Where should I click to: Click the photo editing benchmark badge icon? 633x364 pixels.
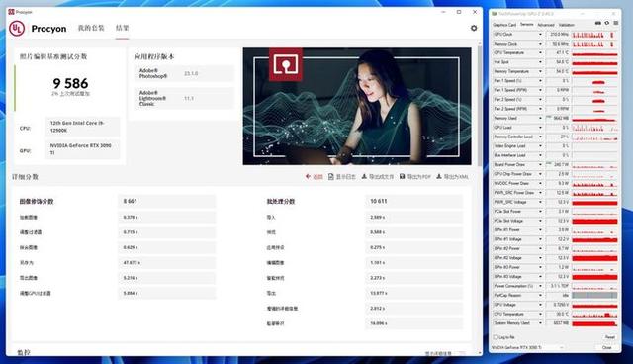click(x=286, y=64)
